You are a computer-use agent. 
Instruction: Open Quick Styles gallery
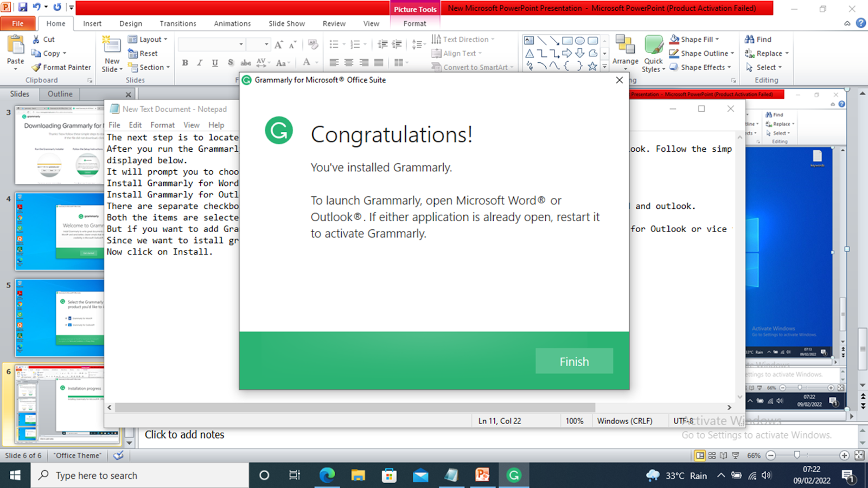coord(653,53)
